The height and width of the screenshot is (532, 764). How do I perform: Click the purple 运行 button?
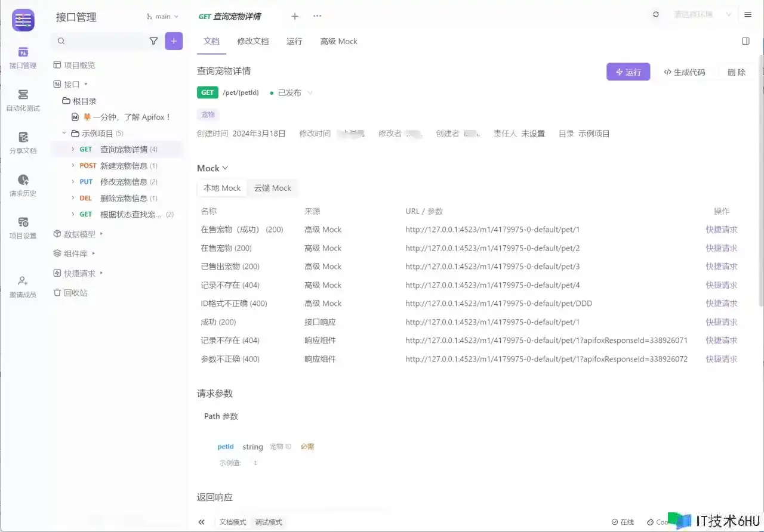(x=628, y=72)
